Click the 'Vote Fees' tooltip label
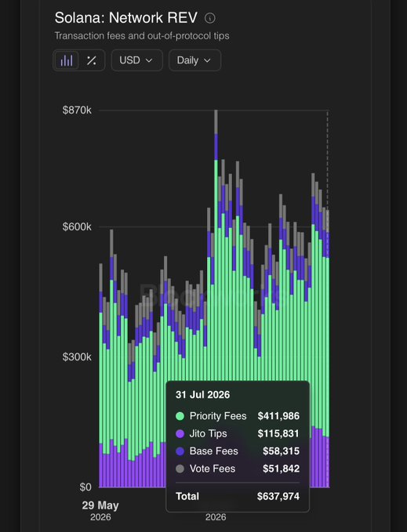The width and height of the screenshot is (407, 532). 213,469
